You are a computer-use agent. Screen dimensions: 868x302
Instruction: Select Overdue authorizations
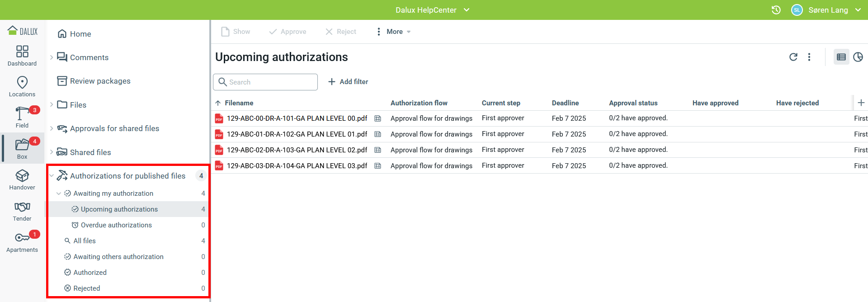tap(116, 225)
